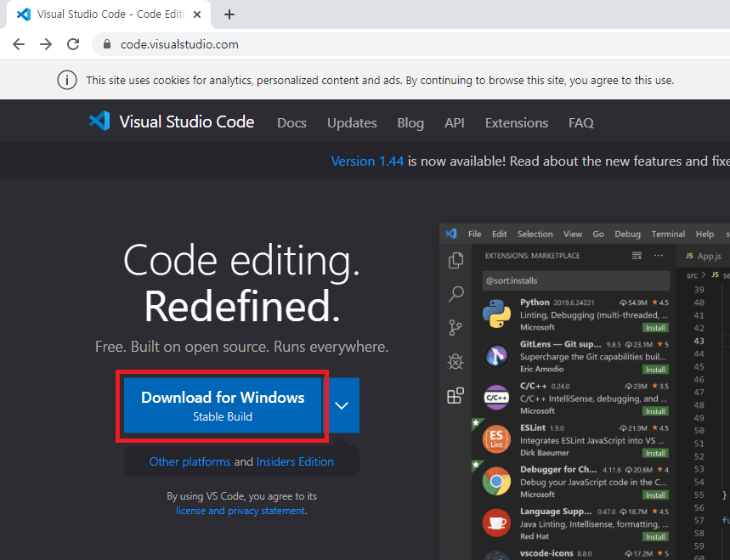Open the Insiders Edition link
Screen dimensions: 730x560
295,461
